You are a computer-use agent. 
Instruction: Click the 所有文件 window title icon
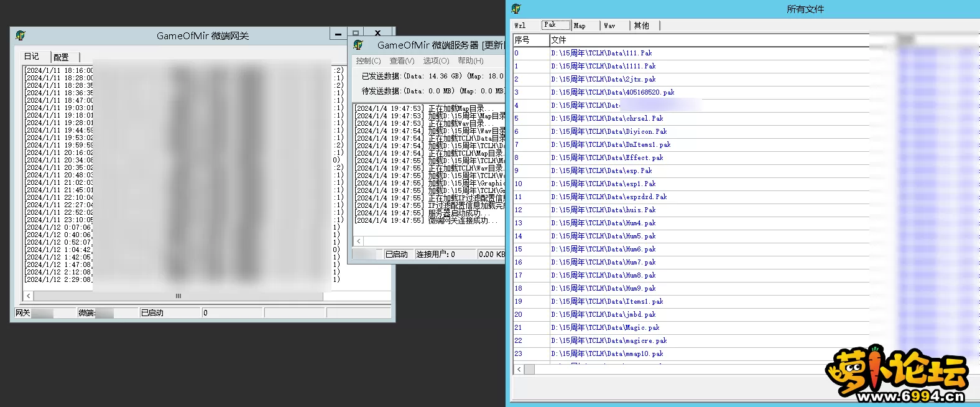(x=516, y=9)
